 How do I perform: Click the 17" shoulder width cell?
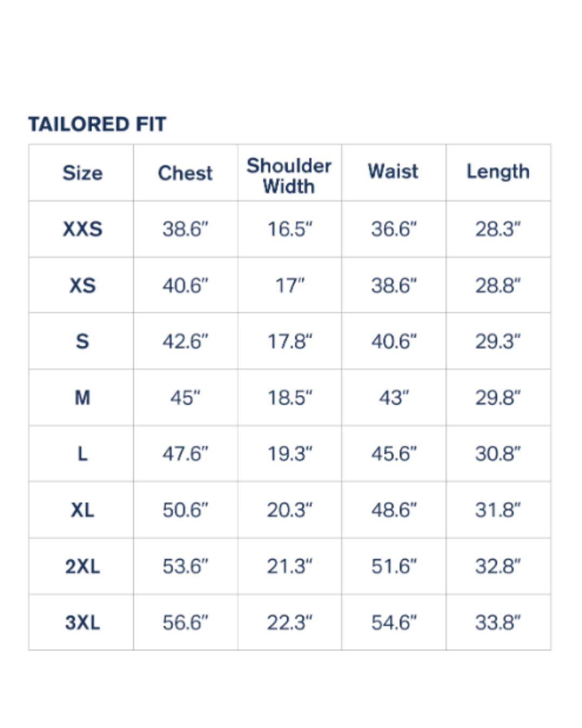pyautogui.click(x=290, y=285)
